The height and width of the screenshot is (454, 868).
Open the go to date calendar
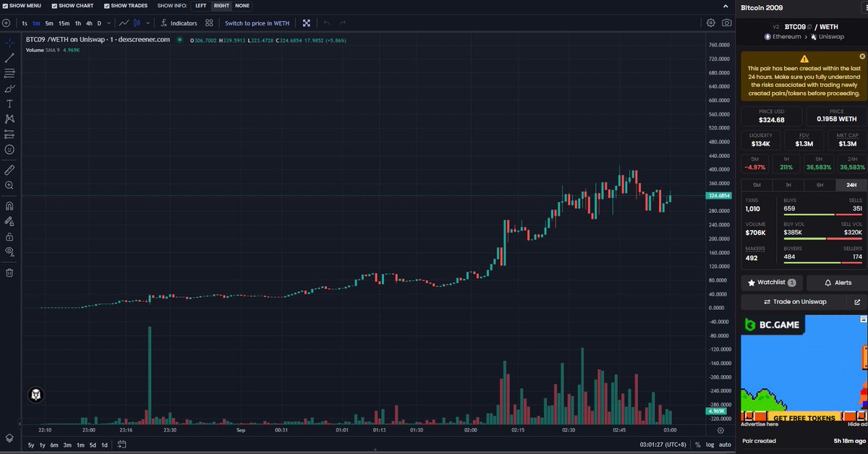122,445
